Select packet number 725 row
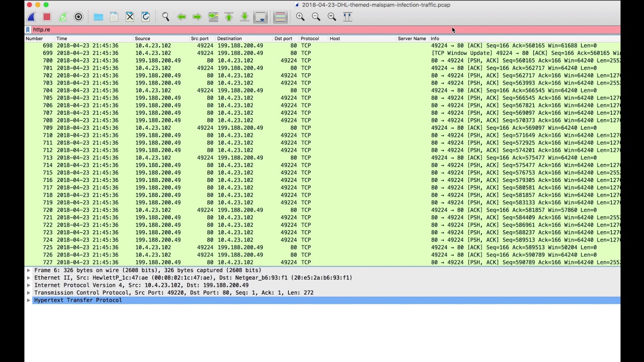The width and height of the screenshot is (644, 362). point(322,247)
